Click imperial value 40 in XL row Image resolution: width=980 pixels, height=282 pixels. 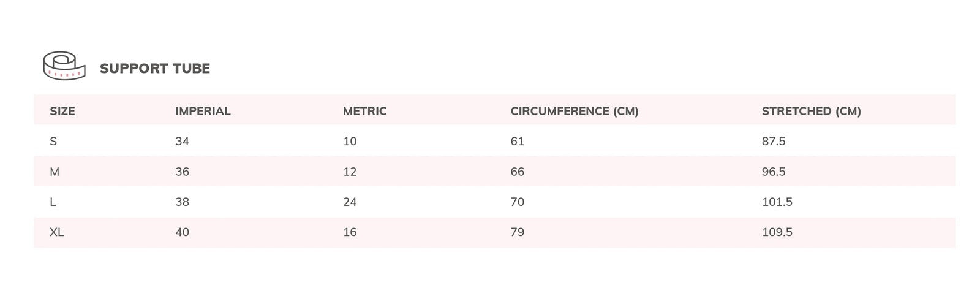tap(183, 232)
